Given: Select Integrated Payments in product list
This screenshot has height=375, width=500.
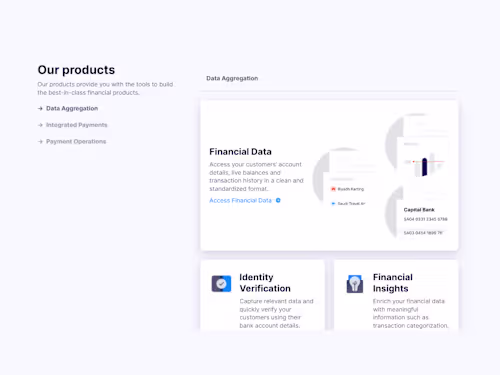Looking at the screenshot, I should [x=77, y=125].
